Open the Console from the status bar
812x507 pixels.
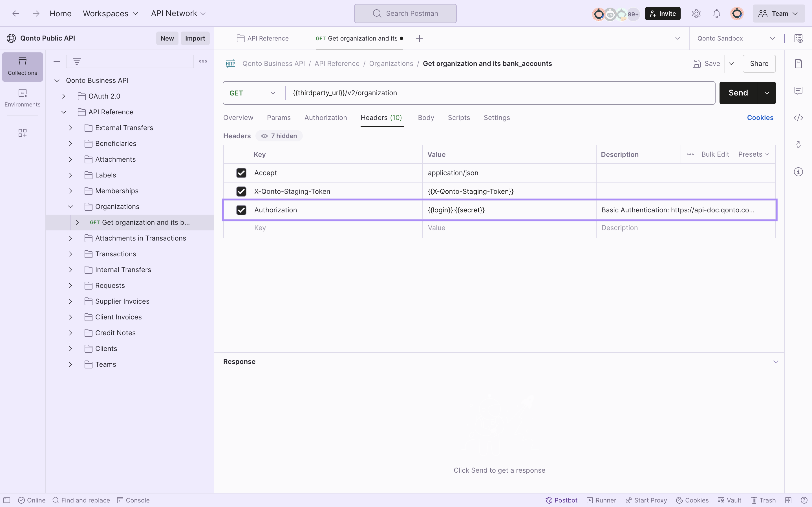pyautogui.click(x=133, y=500)
